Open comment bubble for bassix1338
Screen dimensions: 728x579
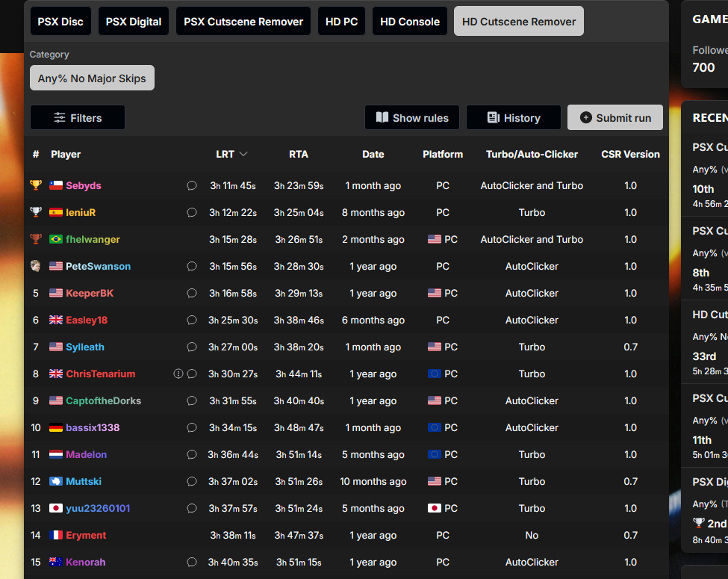pyautogui.click(x=192, y=427)
